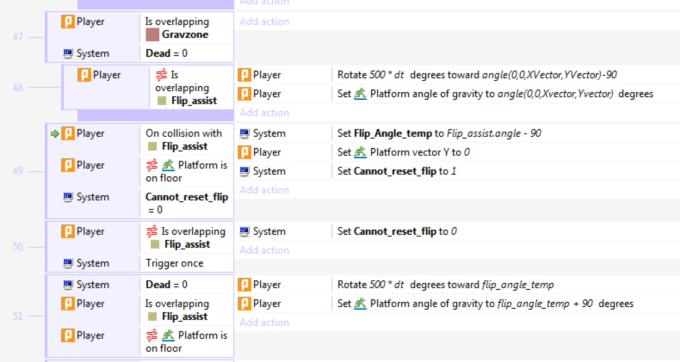Select event number 48 in margin

[18, 88]
